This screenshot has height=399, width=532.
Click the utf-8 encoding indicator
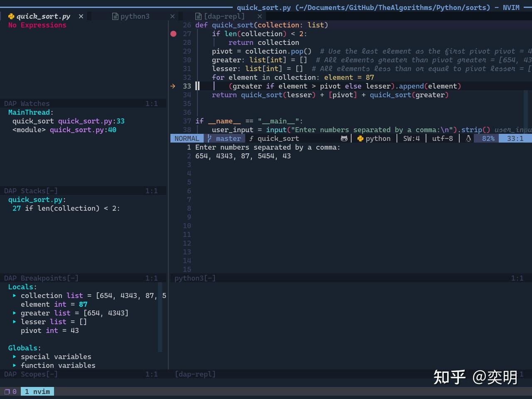pos(443,138)
